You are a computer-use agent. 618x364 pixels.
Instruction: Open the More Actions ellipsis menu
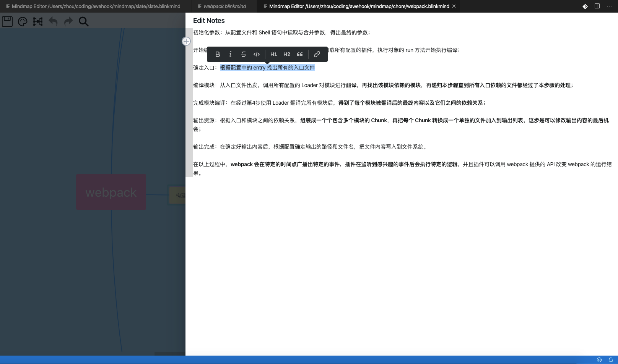pyautogui.click(x=609, y=6)
